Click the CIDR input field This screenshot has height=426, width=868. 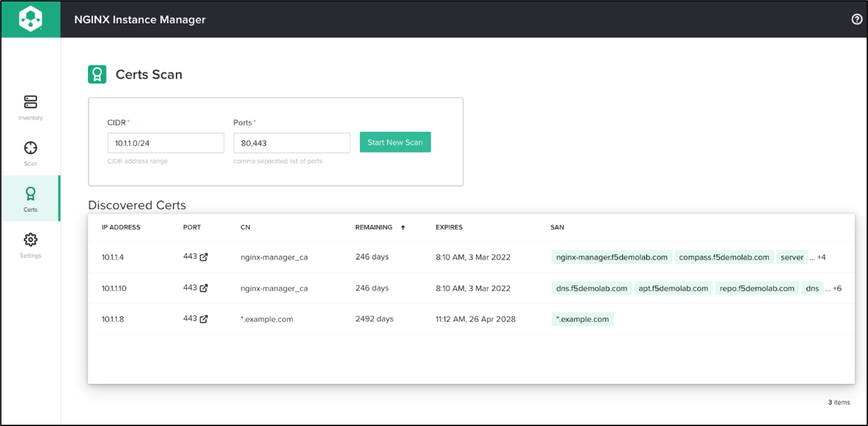[x=166, y=143]
